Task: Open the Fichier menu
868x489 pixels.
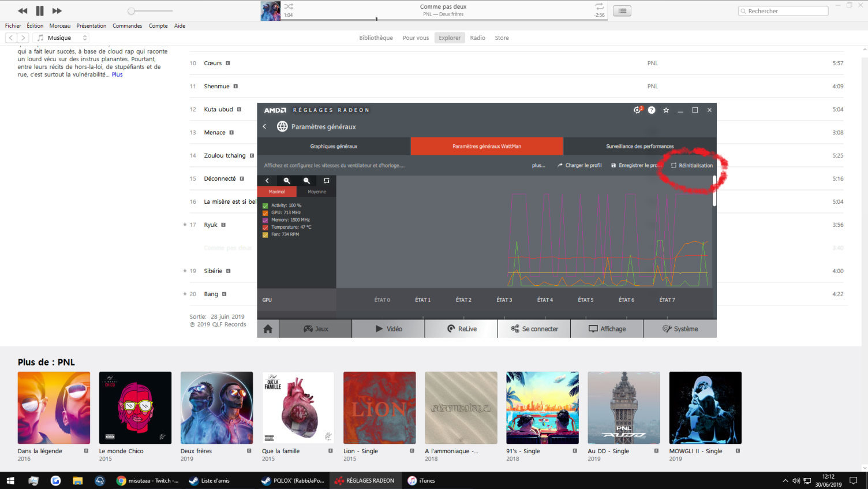Action: [x=13, y=26]
